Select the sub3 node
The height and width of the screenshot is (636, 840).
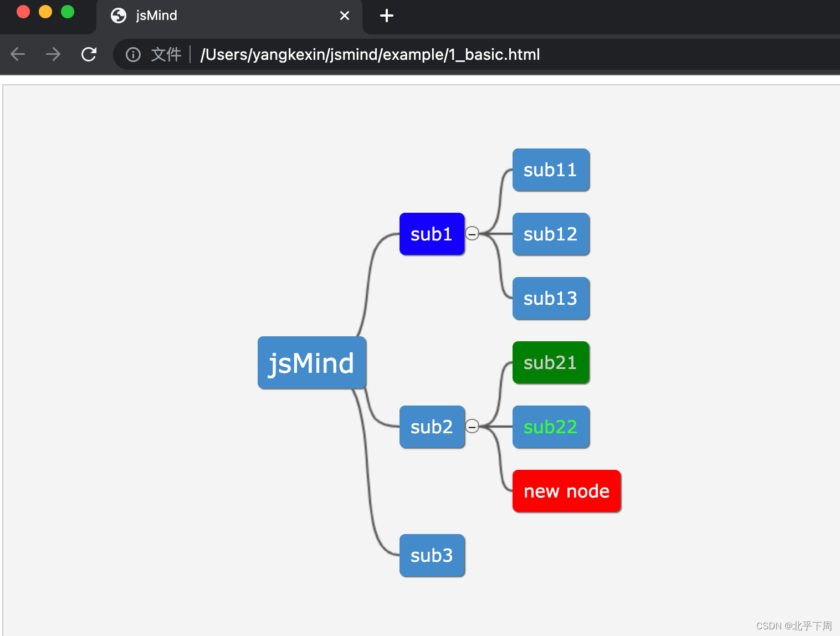point(432,555)
